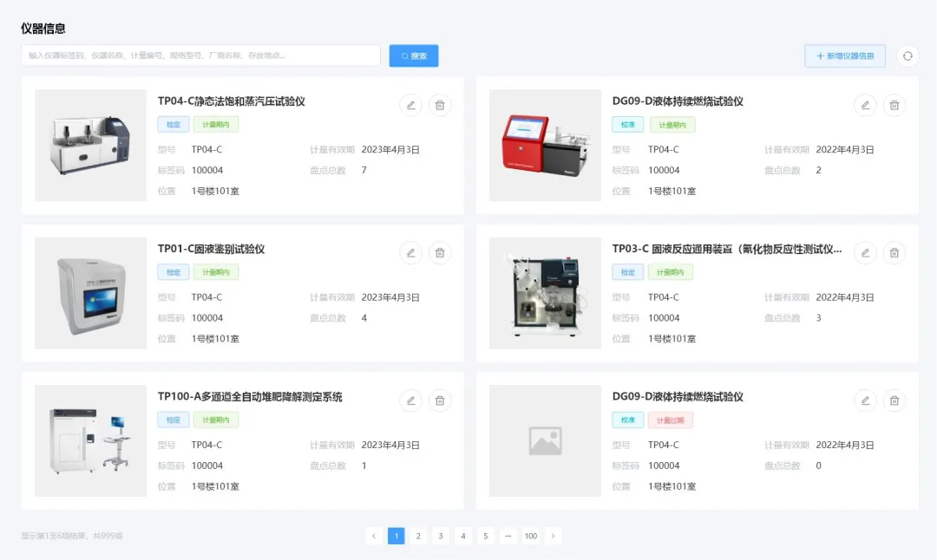937x560 pixels.
Task: Expand hidden pages via pagination ellipsis
Action: pyautogui.click(x=508, y=536)
